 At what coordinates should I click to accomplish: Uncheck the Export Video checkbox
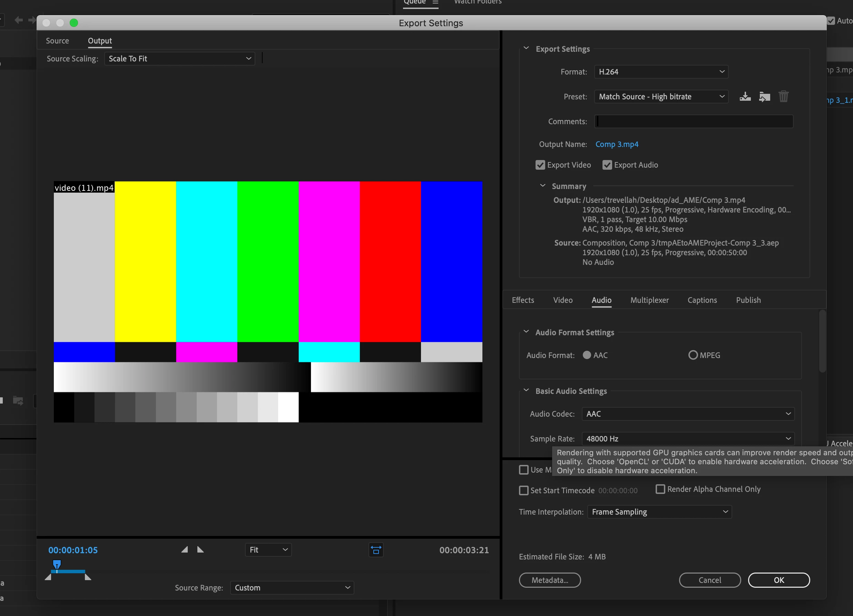coord(540,165)
